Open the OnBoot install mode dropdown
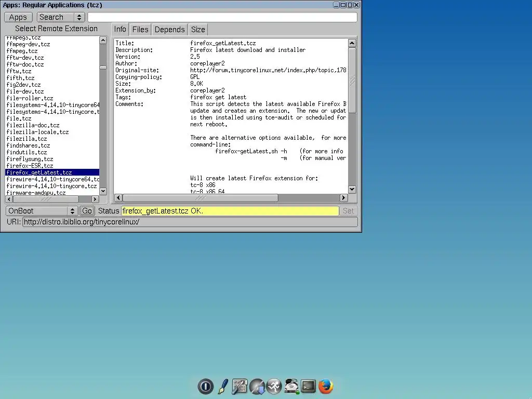 [42, 211]
